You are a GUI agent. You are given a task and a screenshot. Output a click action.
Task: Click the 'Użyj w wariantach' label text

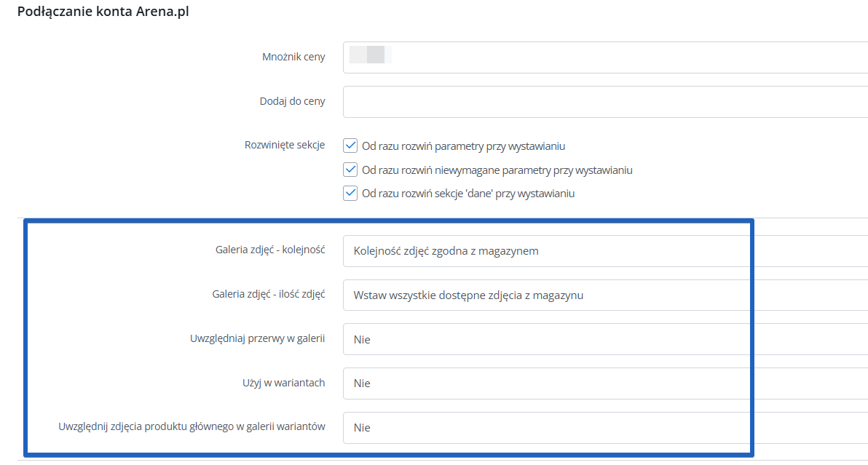coord(283,383)
